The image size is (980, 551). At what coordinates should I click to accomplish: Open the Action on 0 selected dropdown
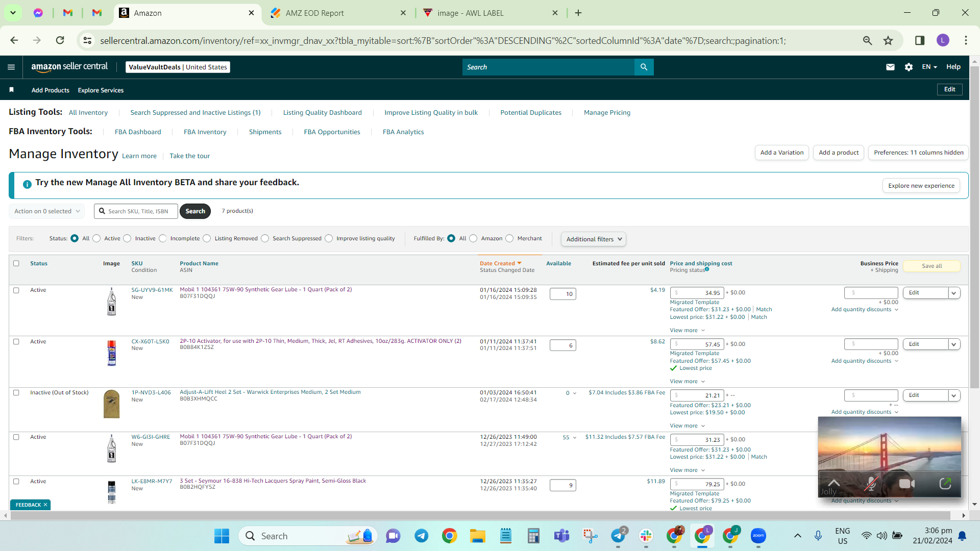click(x=46, y=211)
